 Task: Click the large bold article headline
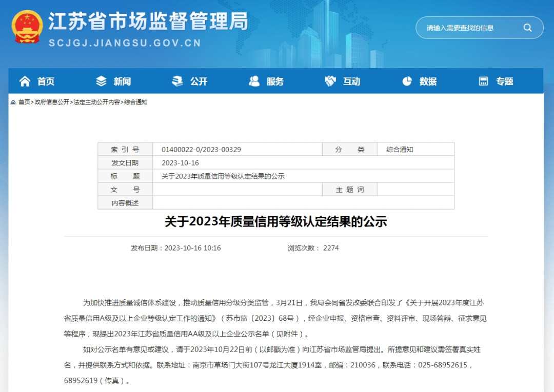click(275, 221)
